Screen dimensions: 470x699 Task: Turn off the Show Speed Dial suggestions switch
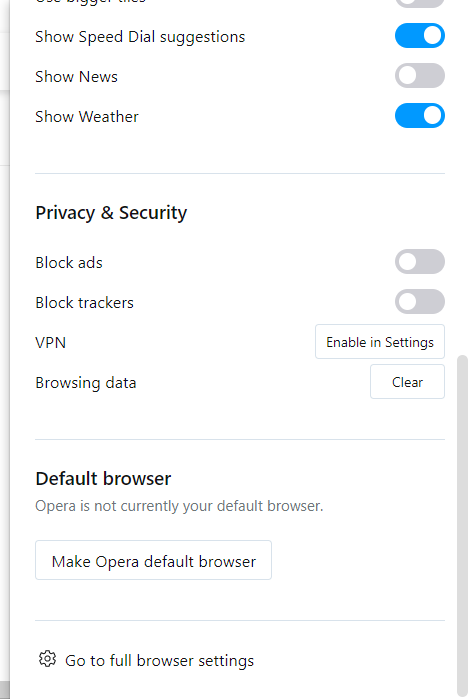(x=420, y=36)
